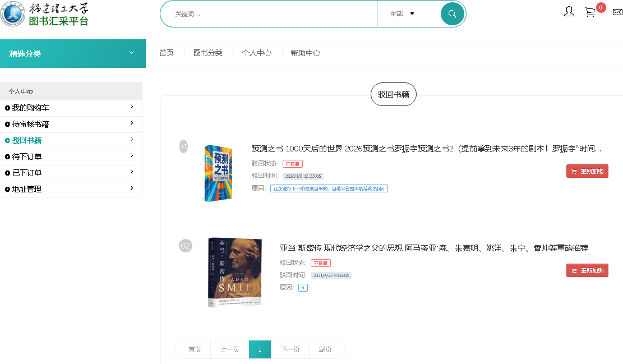Open 待审核书籍 in sidebar
623x364 pixels.
click(x=71, y=124)
